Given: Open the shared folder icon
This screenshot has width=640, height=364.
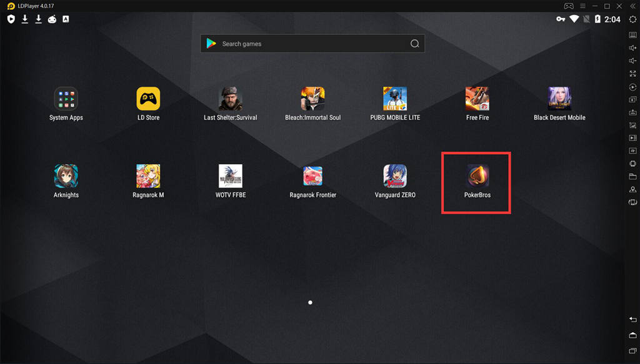Looking at the screenshot, I should tap(632, 177).
